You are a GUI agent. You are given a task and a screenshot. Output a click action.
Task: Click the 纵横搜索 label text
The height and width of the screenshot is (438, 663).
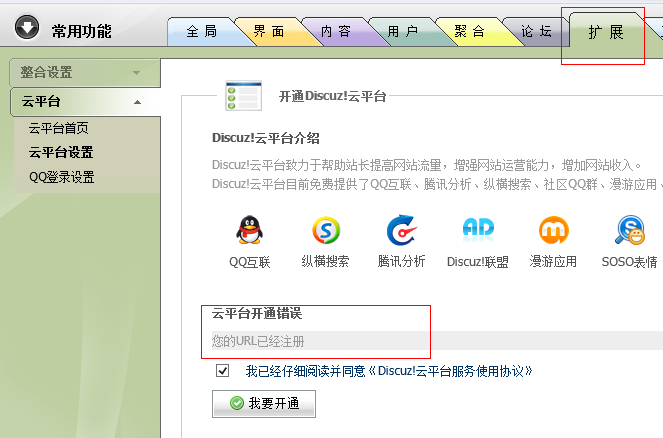[x=325, y=261]
